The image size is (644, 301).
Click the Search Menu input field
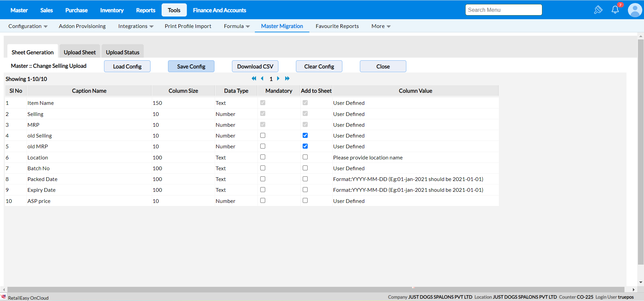click(x=503, y=10)
